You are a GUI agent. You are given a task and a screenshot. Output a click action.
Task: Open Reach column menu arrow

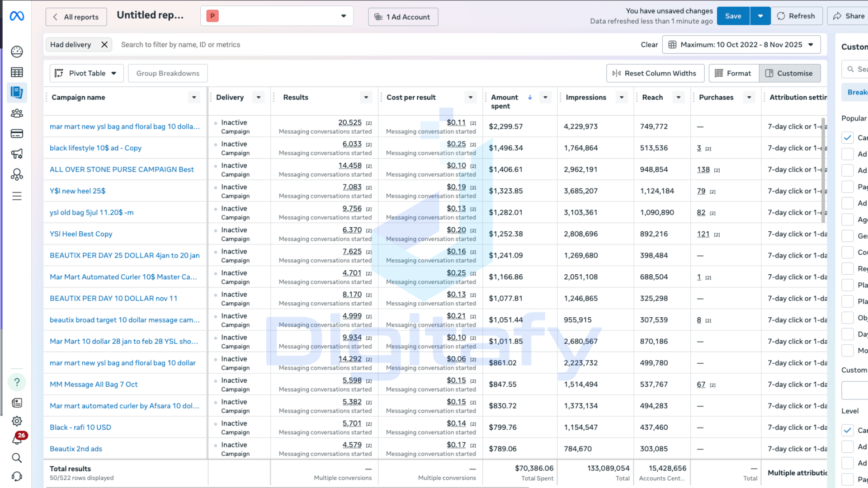coord(679,97)
